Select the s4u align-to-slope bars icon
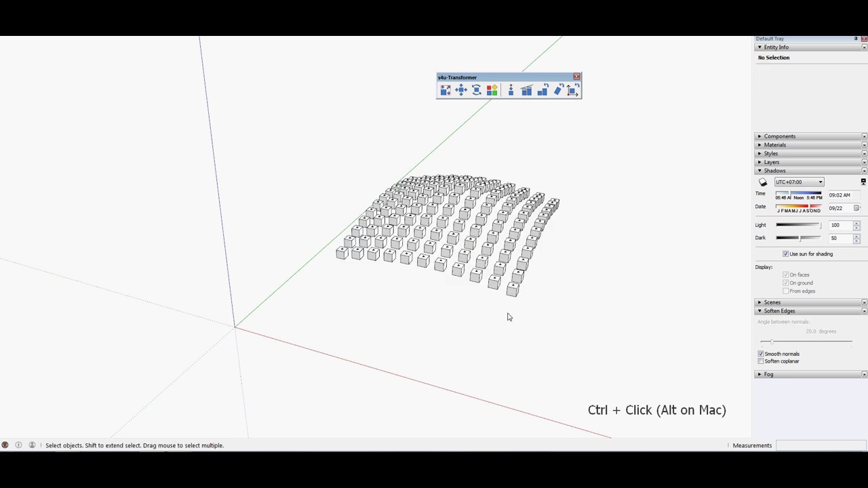The width and height of the screenshot is (868, 488). click(527, 91)
